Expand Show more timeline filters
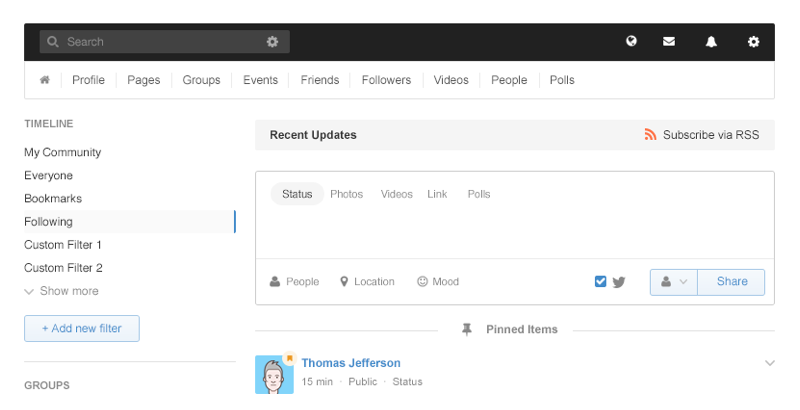 point(61,291)
